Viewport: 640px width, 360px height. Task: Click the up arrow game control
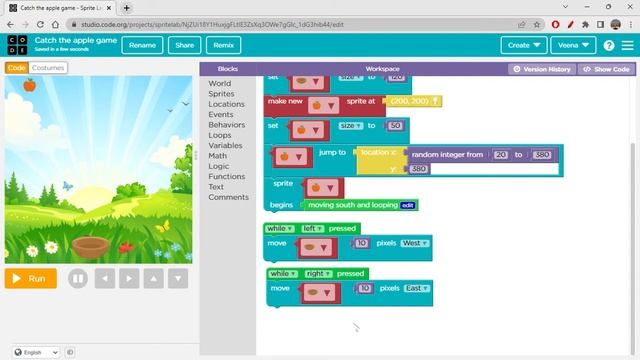coord(153,278)
